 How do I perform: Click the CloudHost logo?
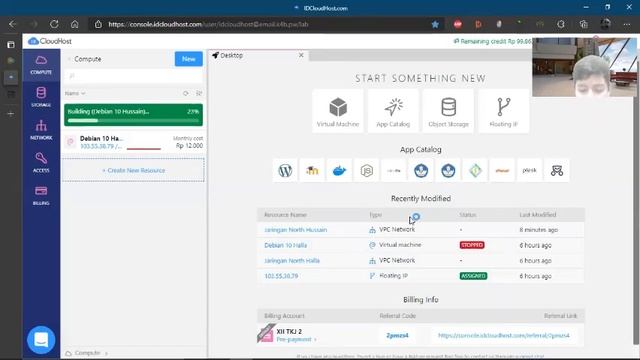coord(50,41)
